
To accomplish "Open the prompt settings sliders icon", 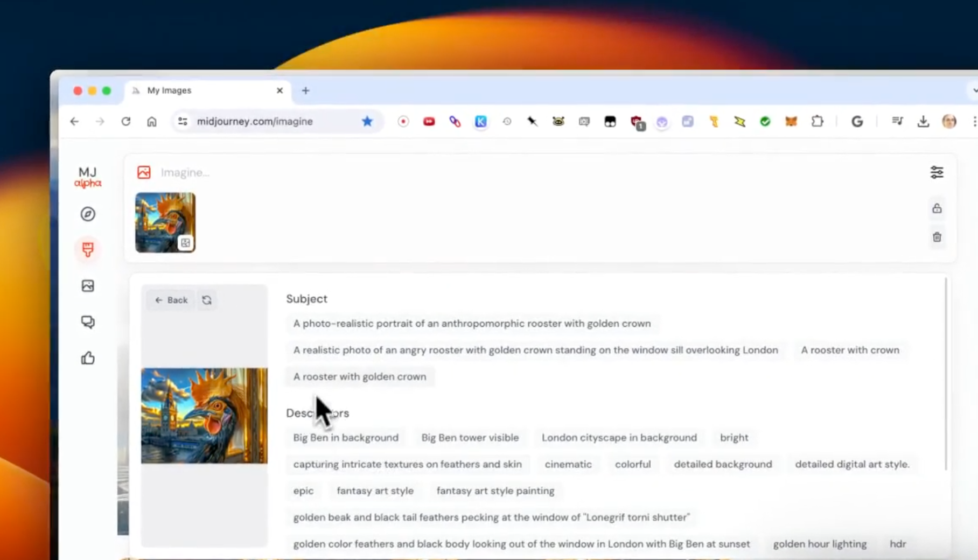I will [x=937, y=172].
